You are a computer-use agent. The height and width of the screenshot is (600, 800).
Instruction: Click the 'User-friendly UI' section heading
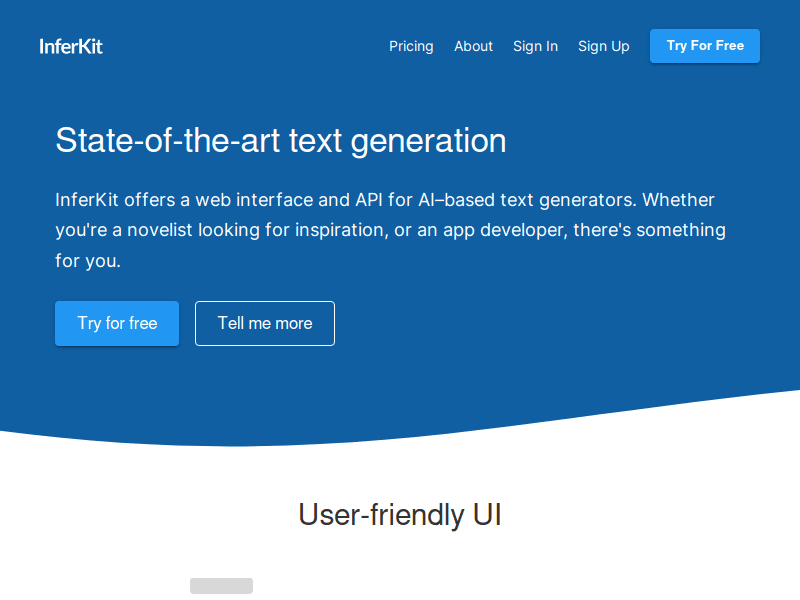(x=399, y=514)
